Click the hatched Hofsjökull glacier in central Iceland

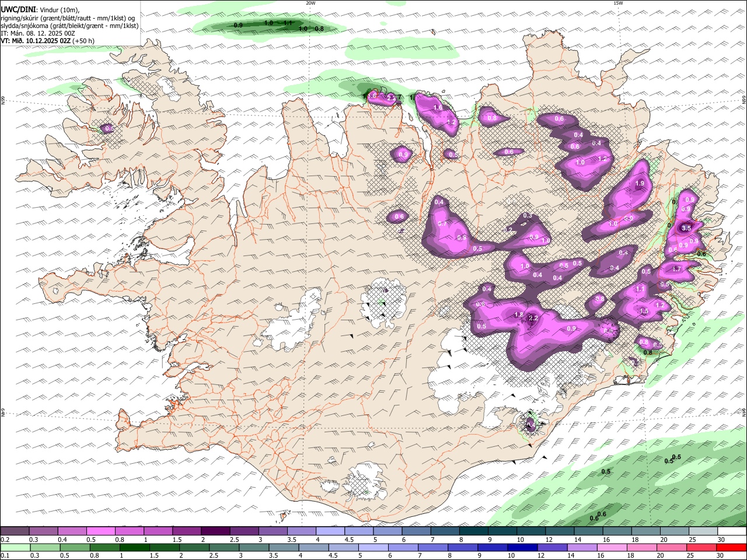[x=383, y=302]
